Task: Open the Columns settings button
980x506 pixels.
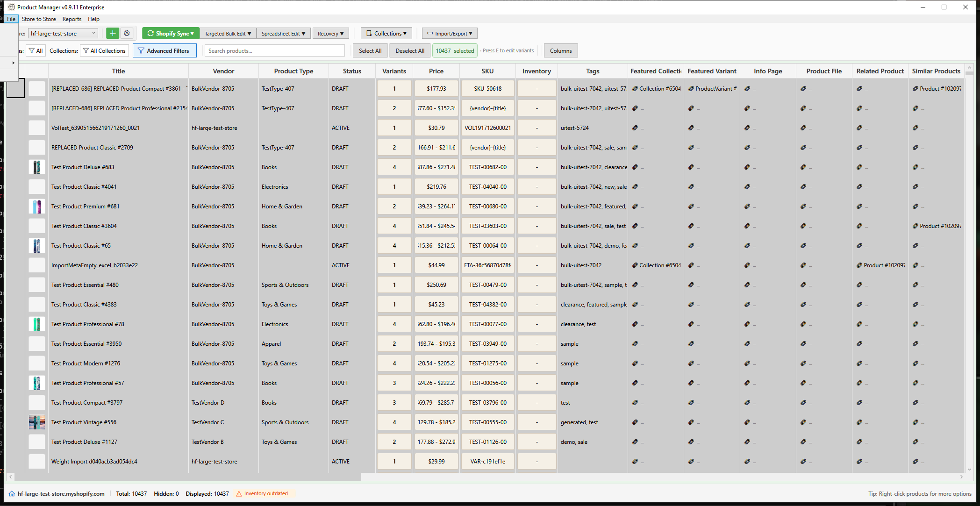Action: [561, 50]
